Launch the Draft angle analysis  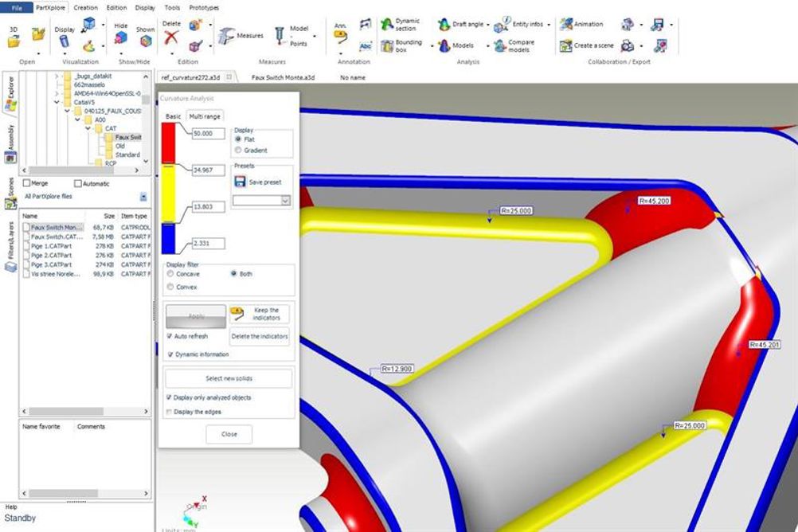(x=460, y=24)
